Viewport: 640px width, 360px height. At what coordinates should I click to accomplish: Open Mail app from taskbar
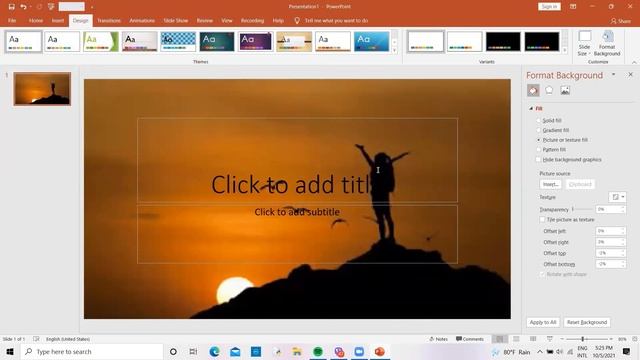click(x=235, y=351)
